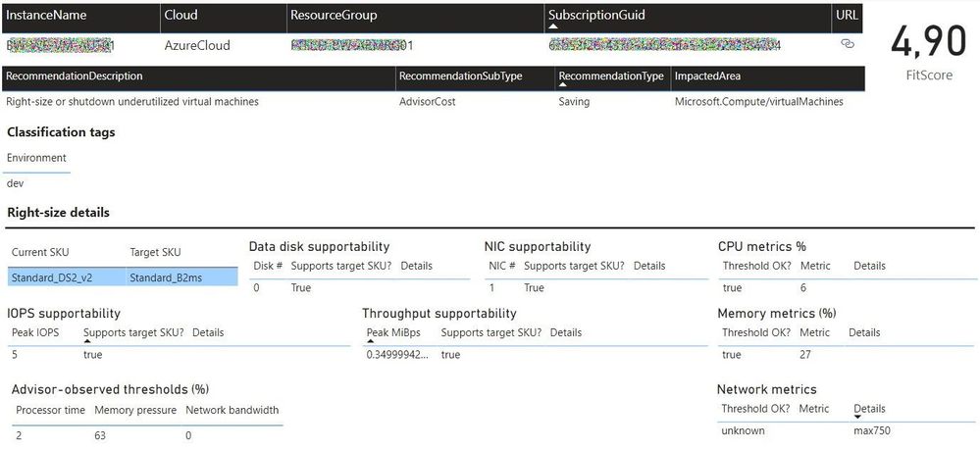980x450 pixels.
Task: Select the max750 network details value
Action: (x=871, y=430)
